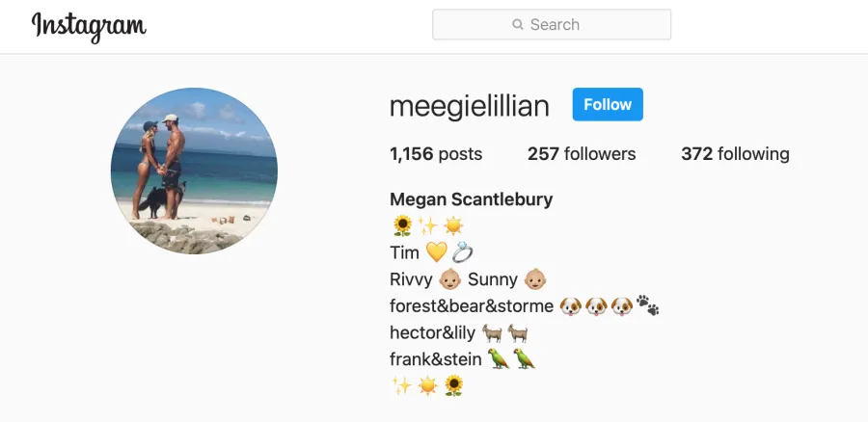Click the paw prints emoji
The width and height of the screenshot is (868, 422).
click(x=647, y=305)
